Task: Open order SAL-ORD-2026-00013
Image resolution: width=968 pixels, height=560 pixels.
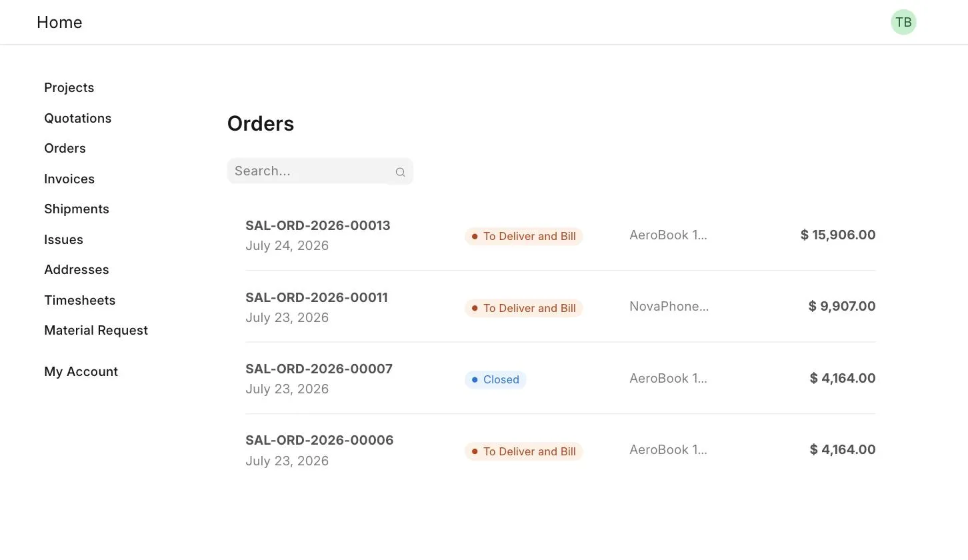Action: (561, 235)
